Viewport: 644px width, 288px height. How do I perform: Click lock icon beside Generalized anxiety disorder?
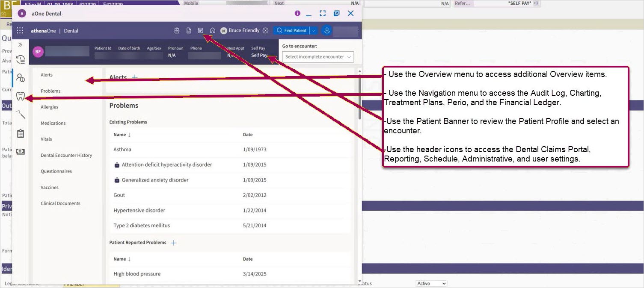pos(117,180)
